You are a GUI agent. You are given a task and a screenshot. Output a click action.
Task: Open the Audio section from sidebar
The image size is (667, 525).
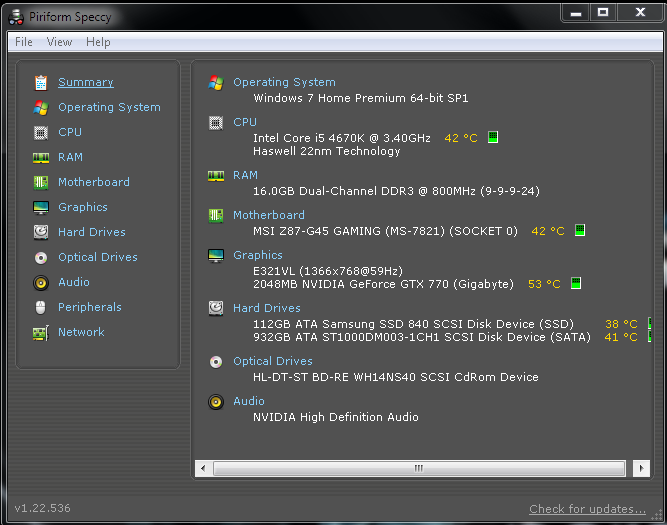tap(74, 282)
